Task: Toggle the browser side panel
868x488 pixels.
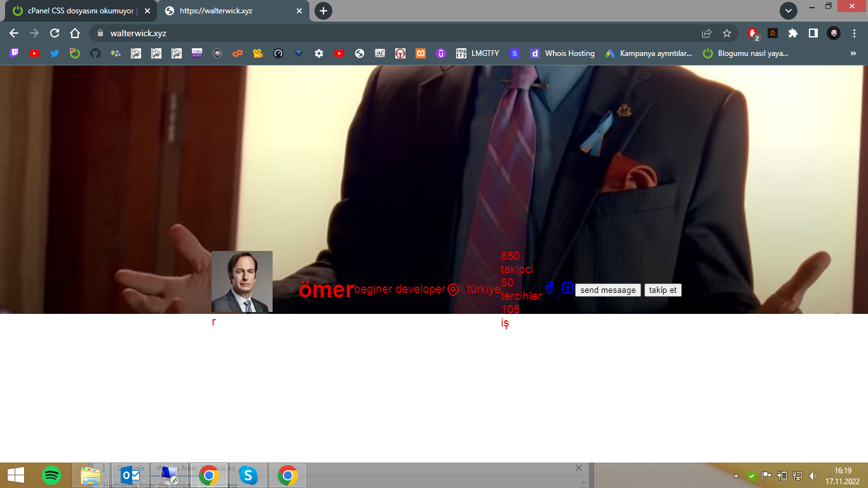Action: (x=813, y=33)
